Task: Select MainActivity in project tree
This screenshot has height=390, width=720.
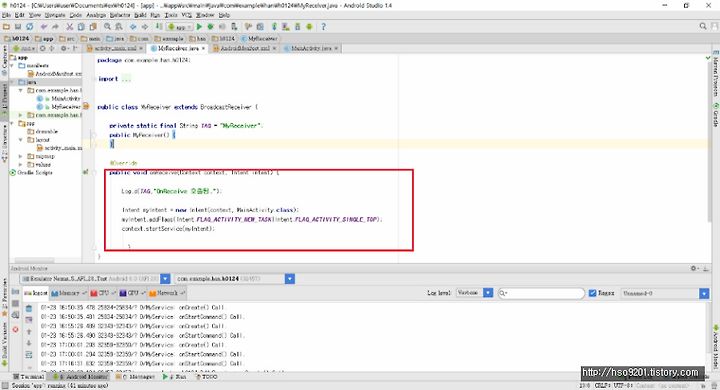Action: pos(65,99)
